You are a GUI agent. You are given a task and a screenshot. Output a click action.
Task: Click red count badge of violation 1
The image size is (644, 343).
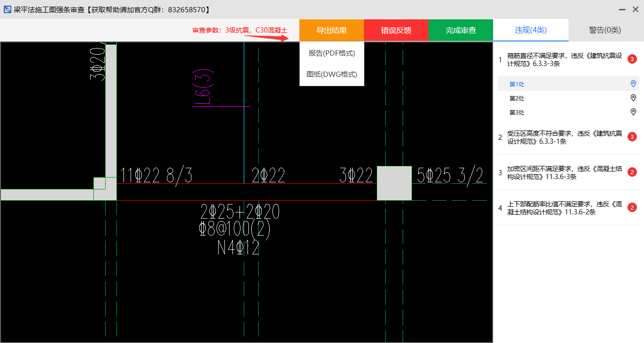click(x=633, y=59)
